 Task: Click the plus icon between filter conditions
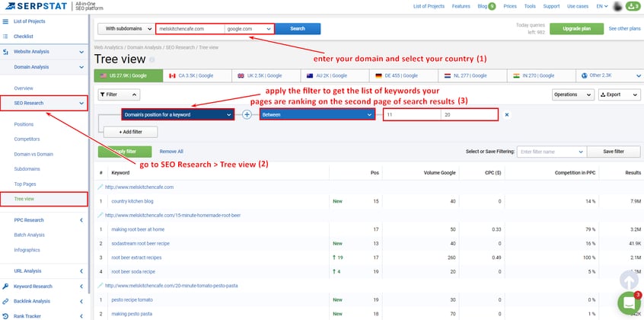coord(247,114)
